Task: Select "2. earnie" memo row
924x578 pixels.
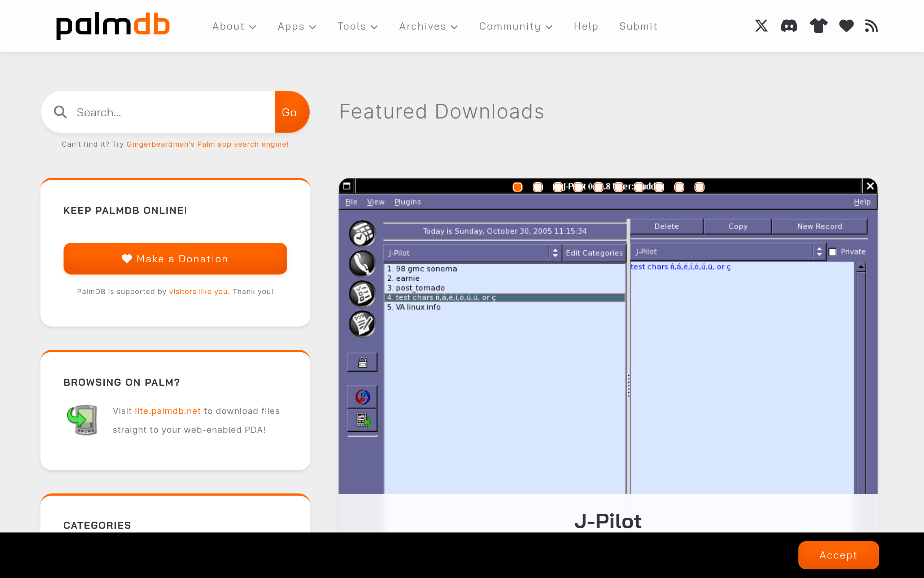Action: click(505, 278)
